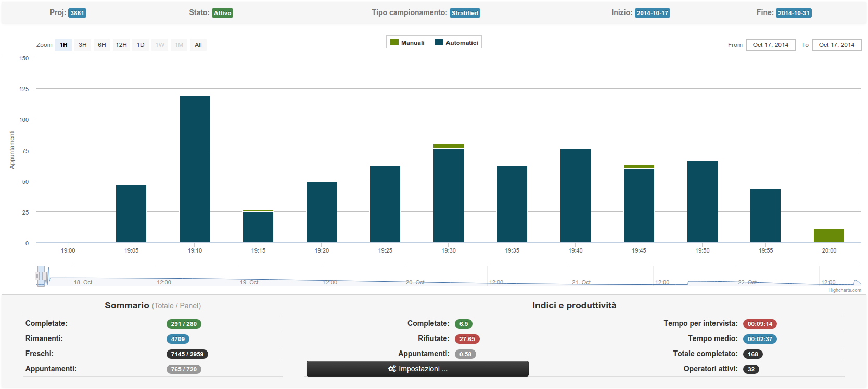Click the green Manuali bar at 20:00

tap(829, 236)
